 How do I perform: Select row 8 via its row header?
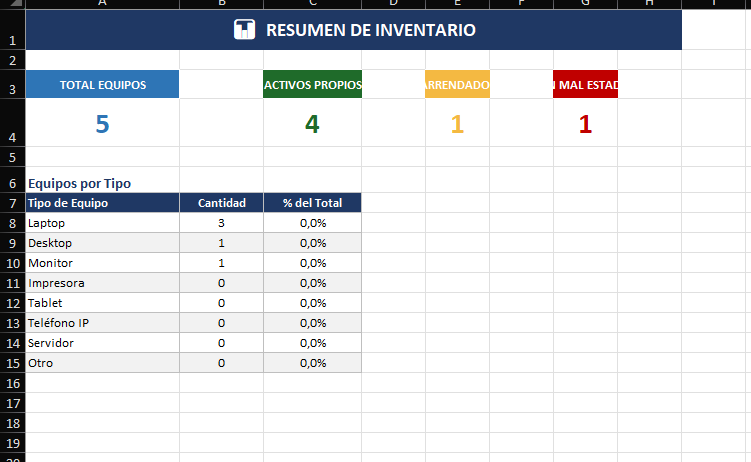(12, 223)
